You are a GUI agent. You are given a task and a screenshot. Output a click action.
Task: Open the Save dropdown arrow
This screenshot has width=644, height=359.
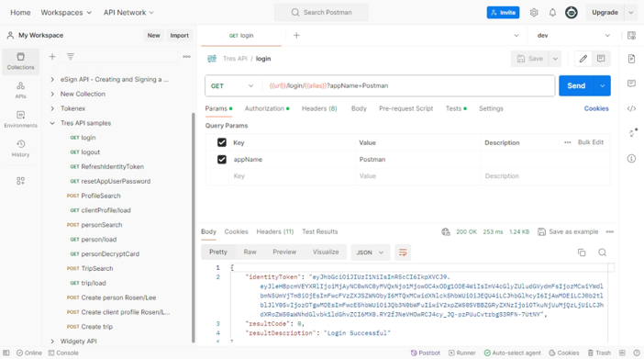coord(555,59)
